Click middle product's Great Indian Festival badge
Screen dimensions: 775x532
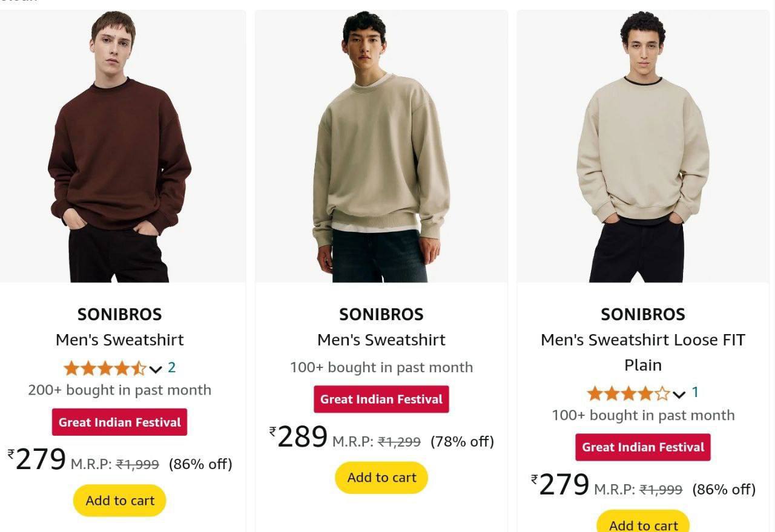click(381, 399)
